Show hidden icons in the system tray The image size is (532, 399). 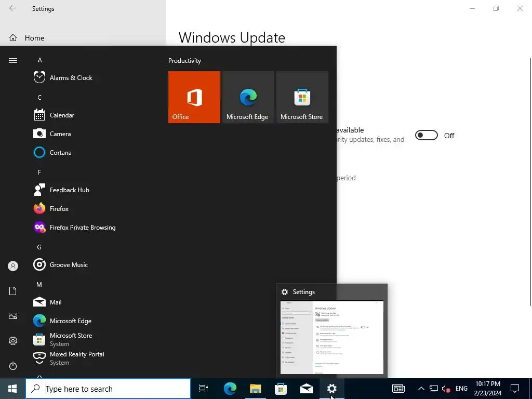(421, 389)
